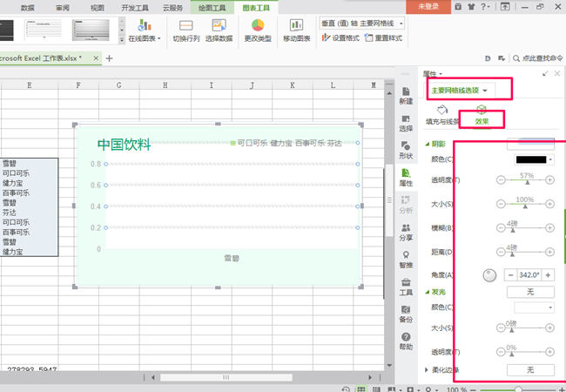Increase shadow 模糊 blur with plus button
Viewport: 566px width, 392px height.
click(x=549, y=227)
